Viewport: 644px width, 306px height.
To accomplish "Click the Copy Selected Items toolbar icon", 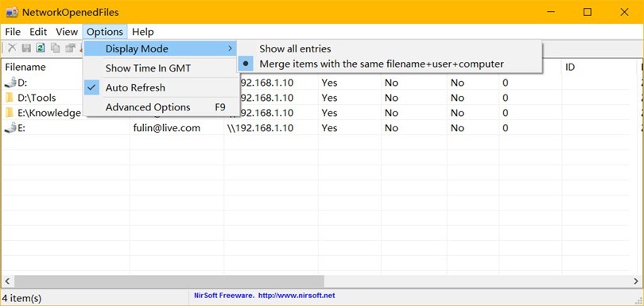I will pyautogui.click(x=55, y=48).
